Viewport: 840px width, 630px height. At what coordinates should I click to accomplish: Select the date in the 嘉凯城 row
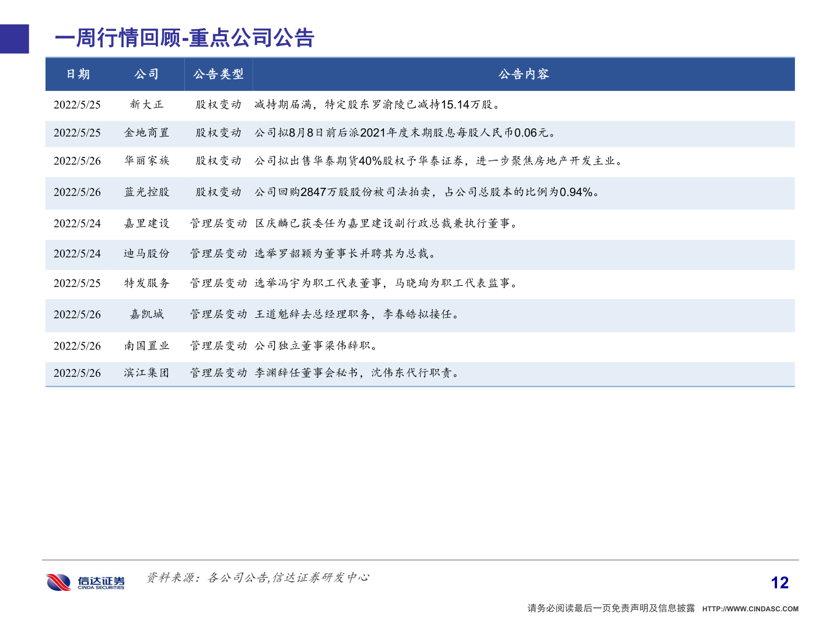pyautogui.click(x=77, y=315)
